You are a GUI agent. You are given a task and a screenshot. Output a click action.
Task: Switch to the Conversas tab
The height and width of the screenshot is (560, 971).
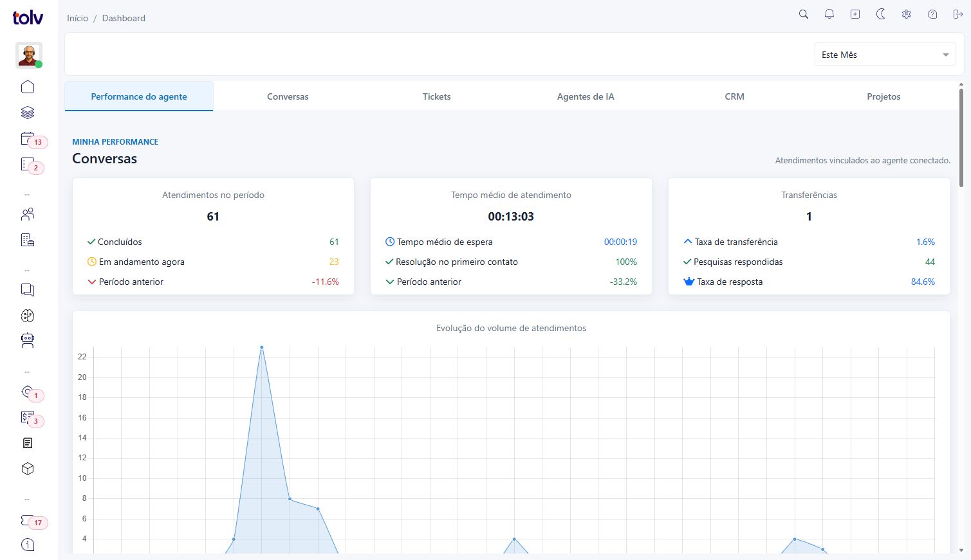coord(288,96)
